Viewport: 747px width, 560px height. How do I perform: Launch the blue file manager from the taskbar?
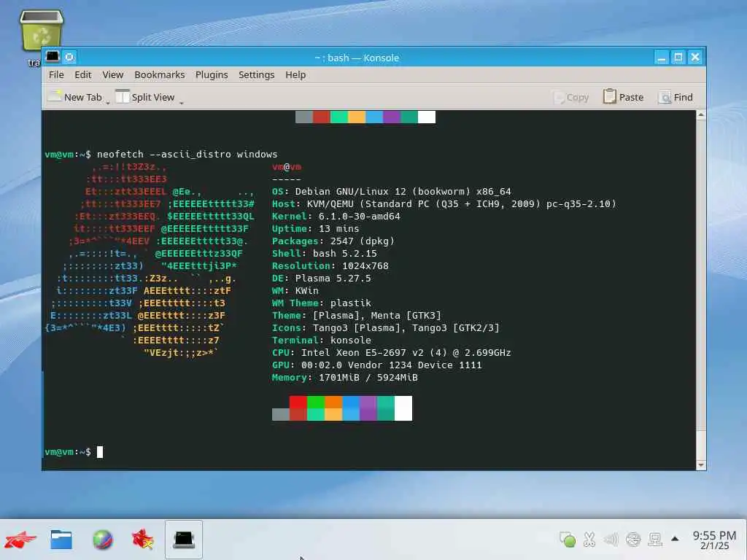(x=61, y=540)
